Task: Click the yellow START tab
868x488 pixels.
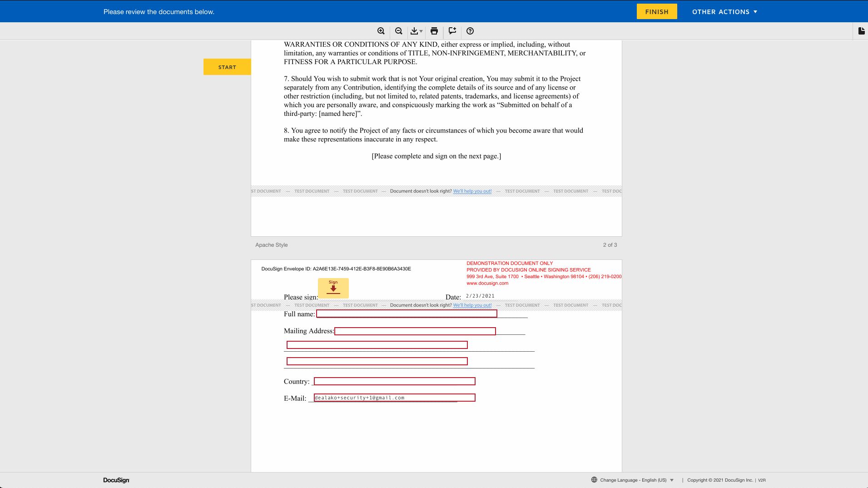Action: pyautogui.click(x=227, y=67)
